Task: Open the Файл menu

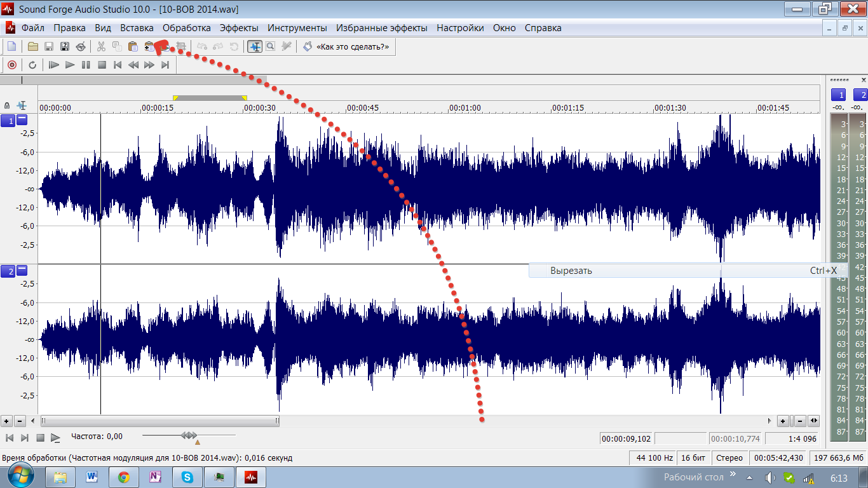Action: (x=33, y=28)
